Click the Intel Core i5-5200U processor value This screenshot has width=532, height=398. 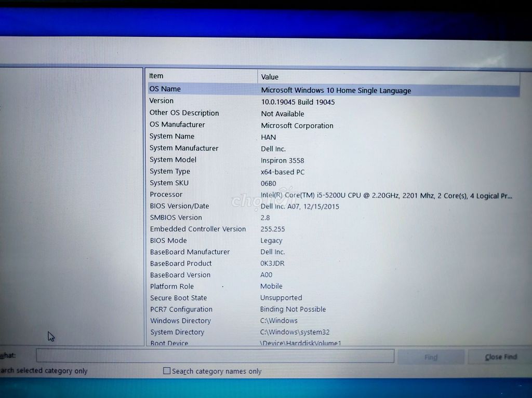point(387,196)
